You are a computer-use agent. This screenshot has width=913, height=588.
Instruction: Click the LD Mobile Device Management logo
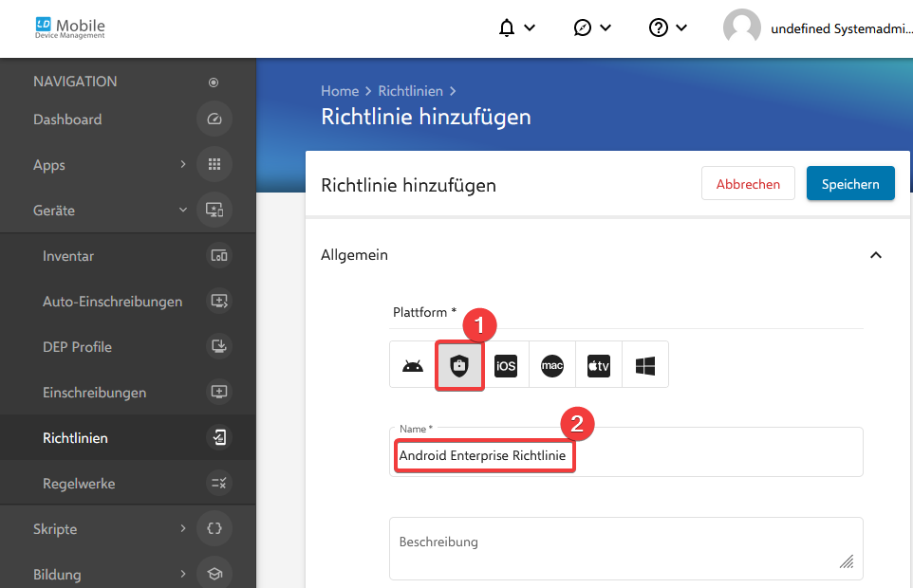tap(70, 28)
